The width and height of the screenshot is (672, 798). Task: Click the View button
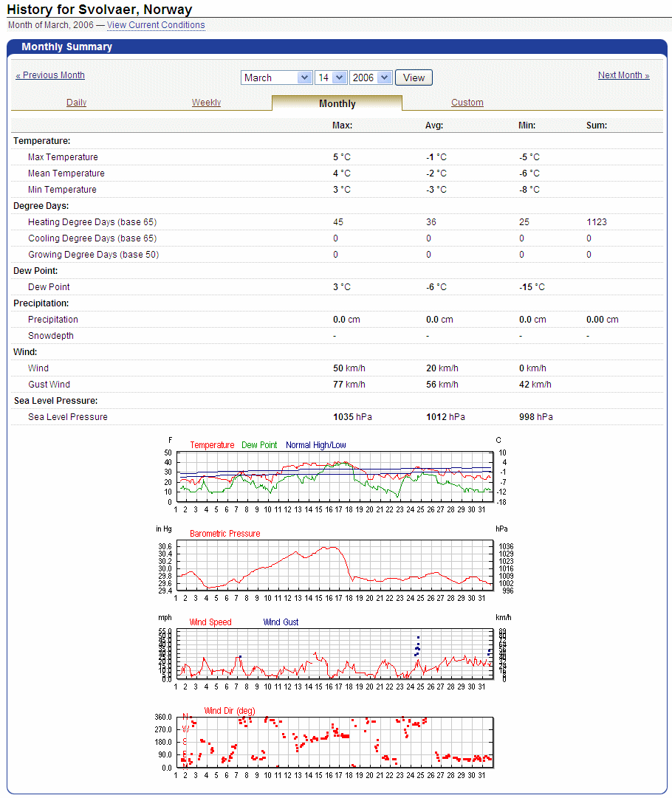[x=414, y=78]
